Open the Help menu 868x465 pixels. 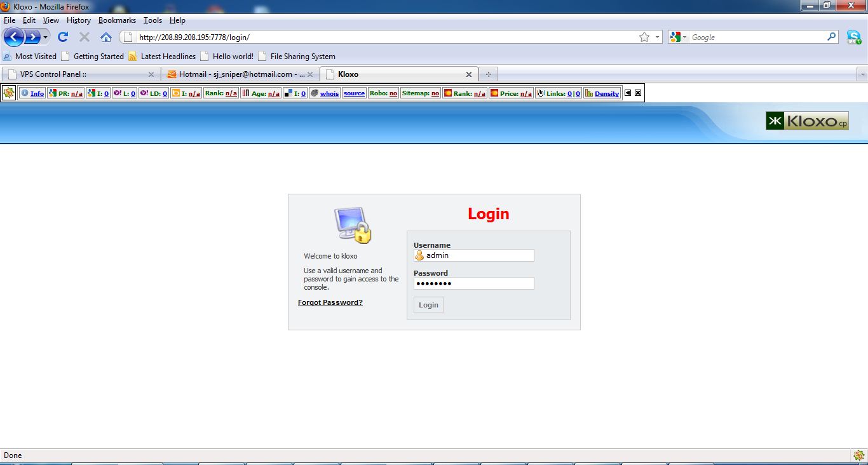[x=177, y=20]
